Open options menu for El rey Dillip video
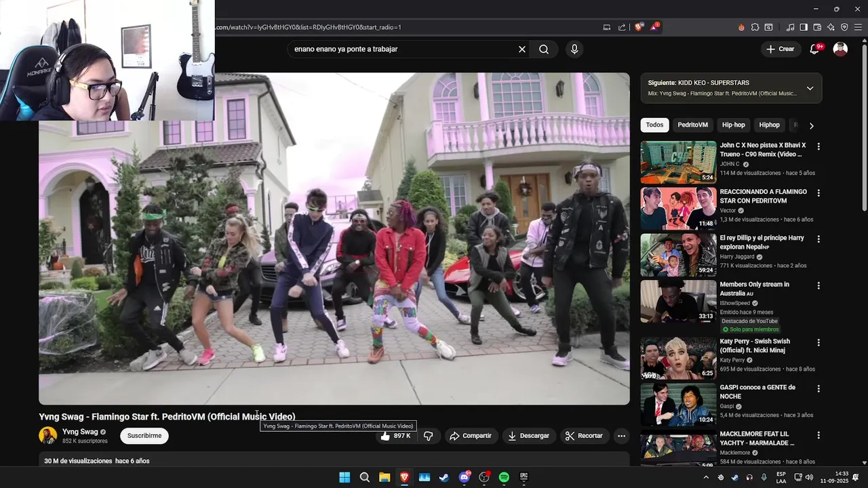Image resolution: width=868 pixels, height=488 pixels. coord(818,239)
